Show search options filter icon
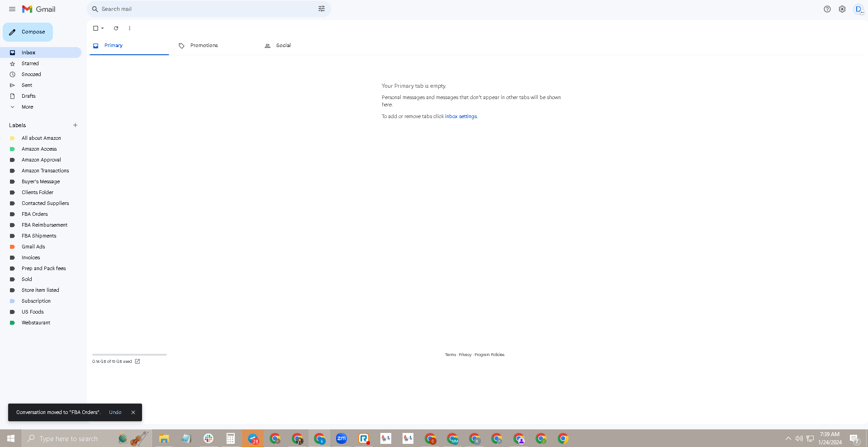Screen dimensions: 868x447 pyautogui.click(x=322, y=9)
